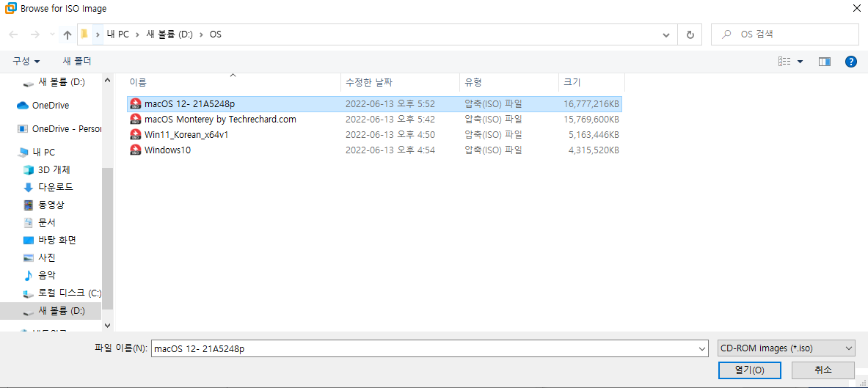The height and width of the screenshot is (388, 868).
Task: Click 내 PC in address breadcrumb
Action: [118, 34]
